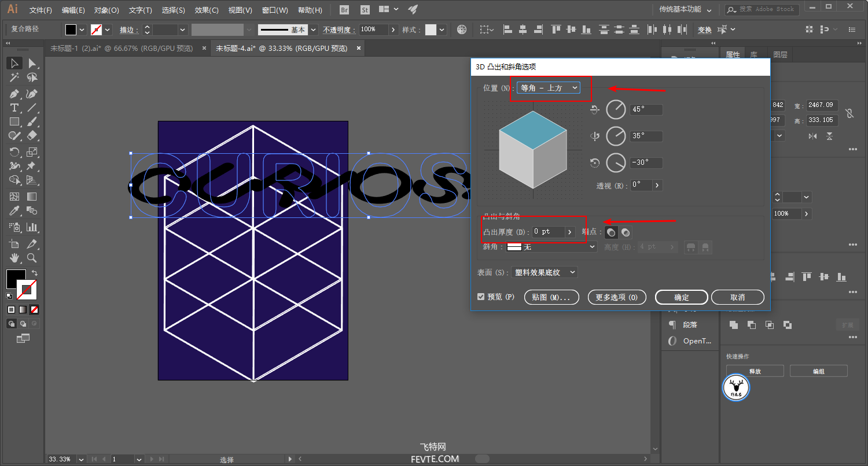The image size is (868, 466).
Task: Choose the Lasso tool
Action: tap(32, 77)
